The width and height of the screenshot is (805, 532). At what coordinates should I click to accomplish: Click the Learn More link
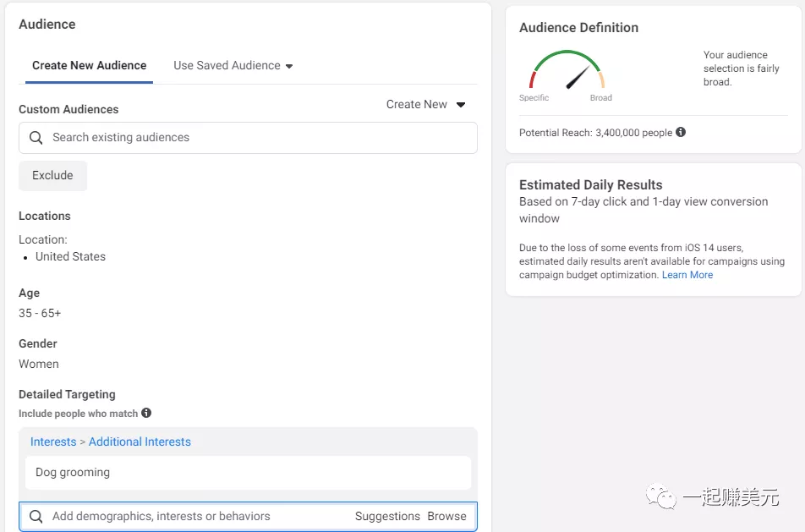point(687,275)
